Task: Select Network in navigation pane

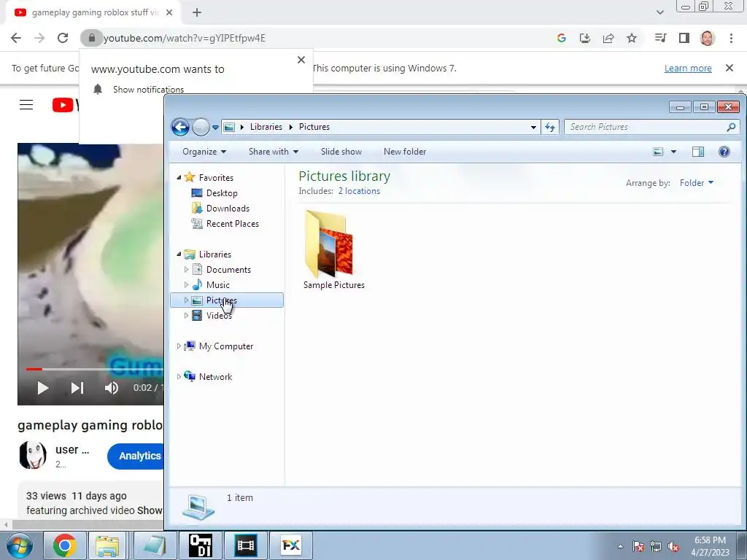Action: pyautogui.click(x=215, y=377)
